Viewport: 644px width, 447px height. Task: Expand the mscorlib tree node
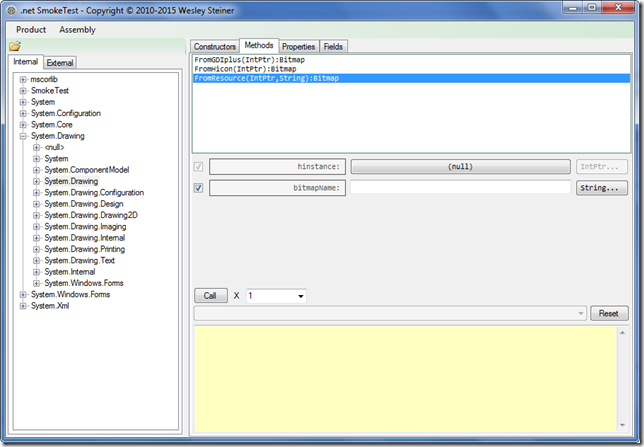(x=23, y=79)
